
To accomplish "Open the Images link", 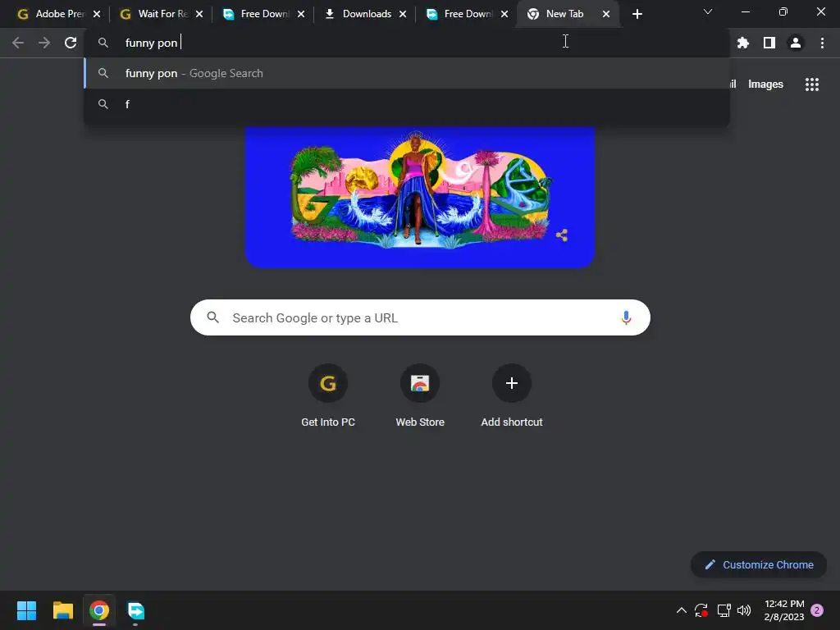I will (x=765, y=84).
